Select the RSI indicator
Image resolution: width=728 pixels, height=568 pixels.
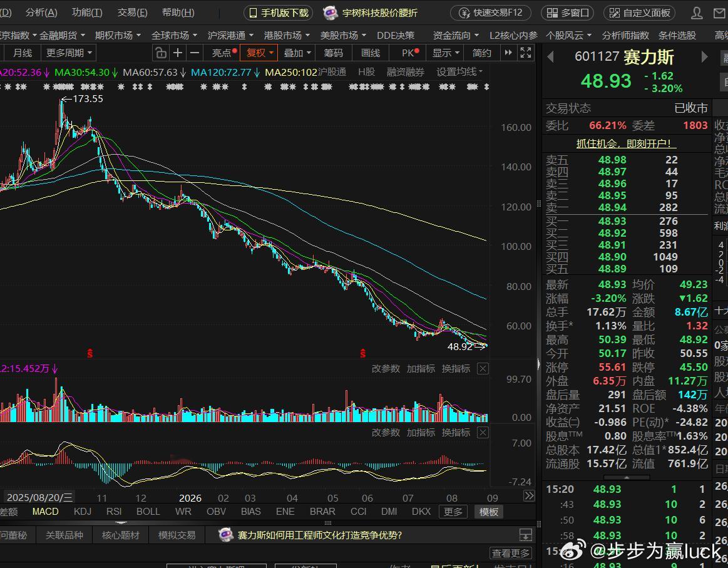(x=114, y=512)
